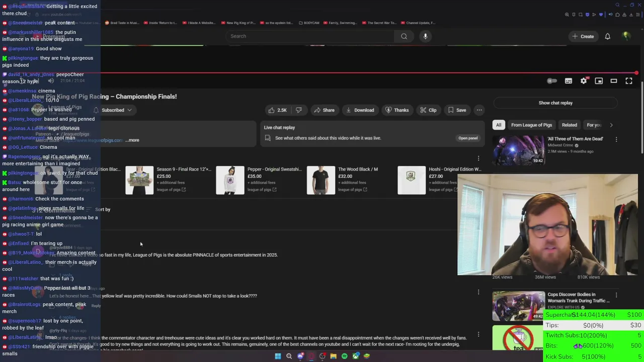The width and height of the screenshot is (644, 362).
Task: Open Windows Start menu
Action: tap(278, 356)
